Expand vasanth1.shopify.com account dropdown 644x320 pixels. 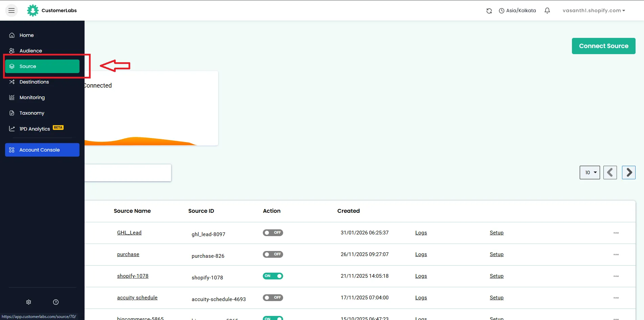tap(594, 10)
